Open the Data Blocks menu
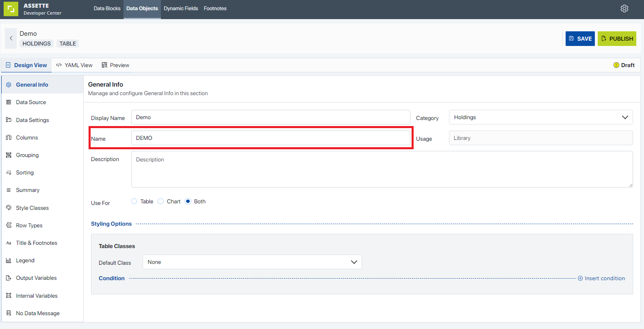This screenshot has width=644, height=329. pyautogui.click(x=107, y=9)
